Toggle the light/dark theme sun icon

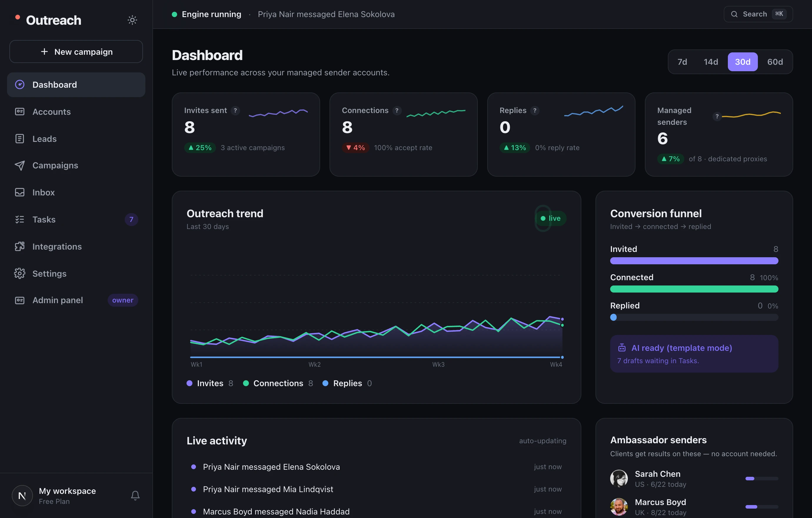pyautogui.click(x=132, y=20)
